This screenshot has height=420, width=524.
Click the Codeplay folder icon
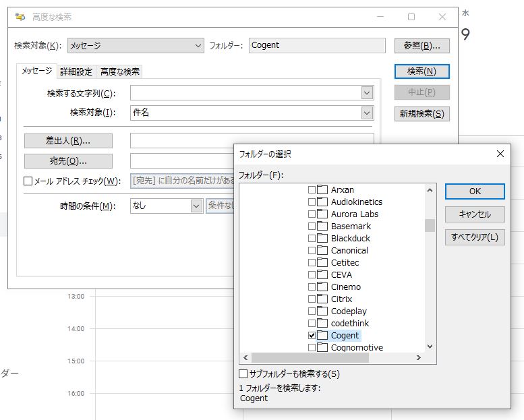(x=322, y=311)
